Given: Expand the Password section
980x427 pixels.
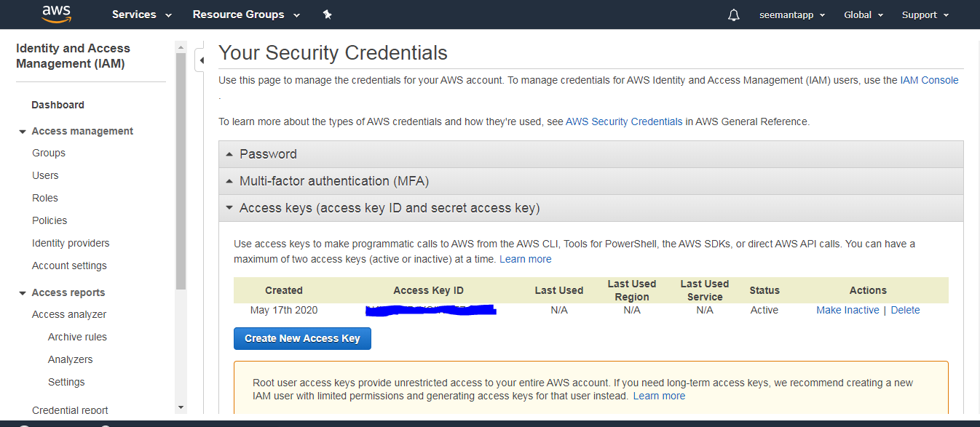Looking at the screenshot, I should (x=590, y=154).
